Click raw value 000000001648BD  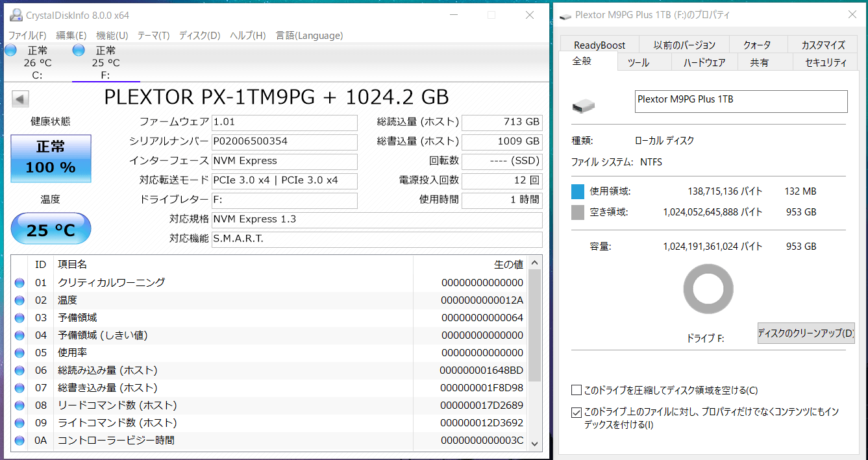(x=482, y=370)
